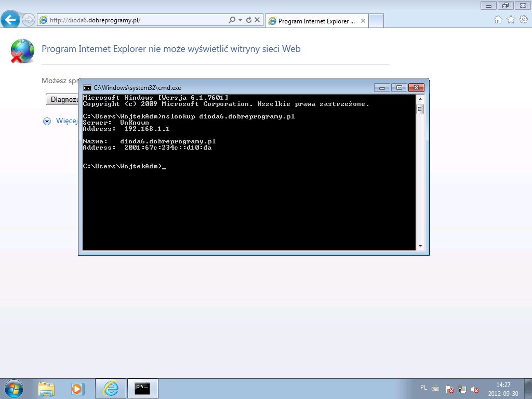Switch to cmd taskbar button
This screenshot has height=399, width=532.
pyautogui.click(x=142, y=389)
